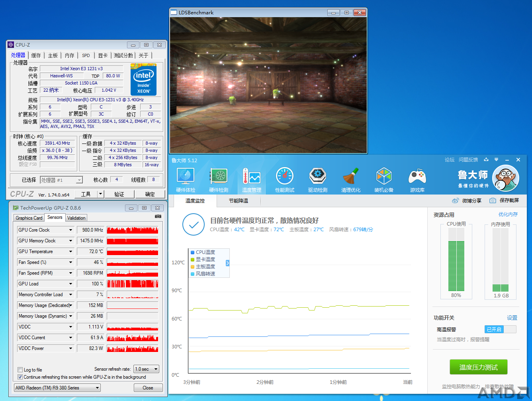This screenshot has height=401, width=532.
Task: Click GPU Temperature sensor graph
Action: [x=133, y=252]
